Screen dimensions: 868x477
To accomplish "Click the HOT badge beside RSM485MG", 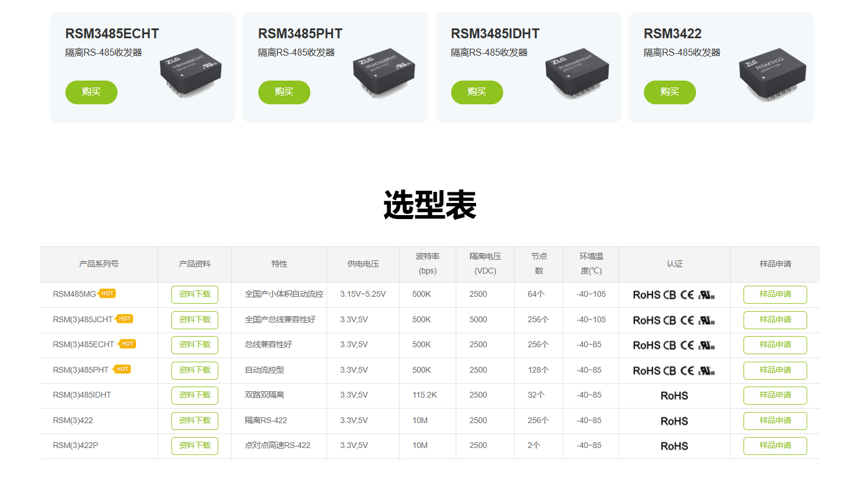I will (x=107, y=293).
